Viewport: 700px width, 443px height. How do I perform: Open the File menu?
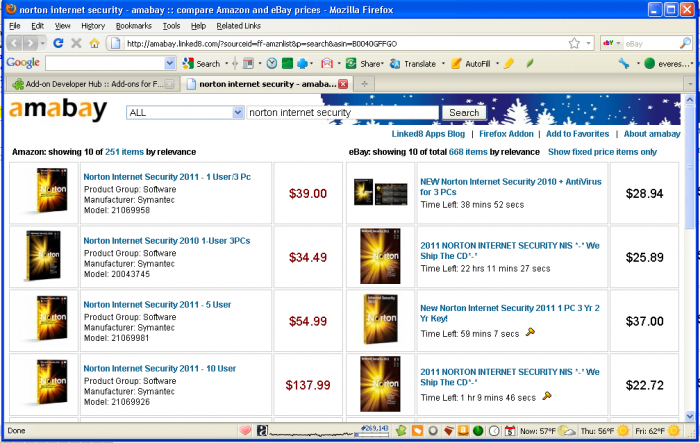15,26
